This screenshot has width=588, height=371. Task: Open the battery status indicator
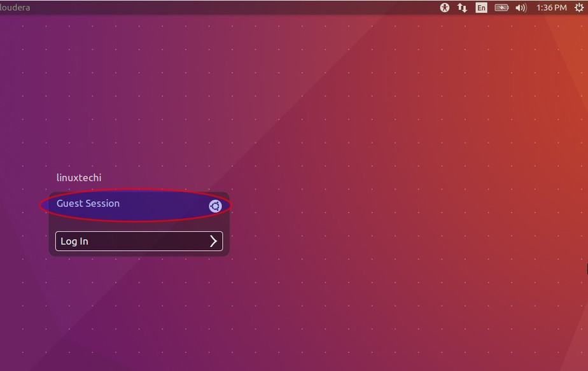coord(501,8)
